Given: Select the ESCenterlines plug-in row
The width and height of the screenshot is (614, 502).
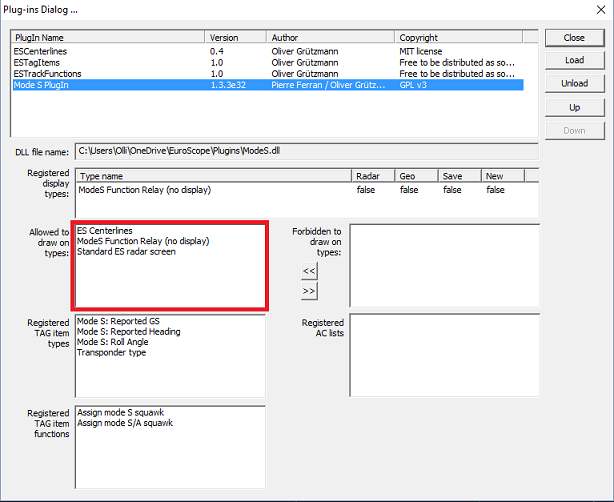Looking at the screenshot, I should click(268, 51).
